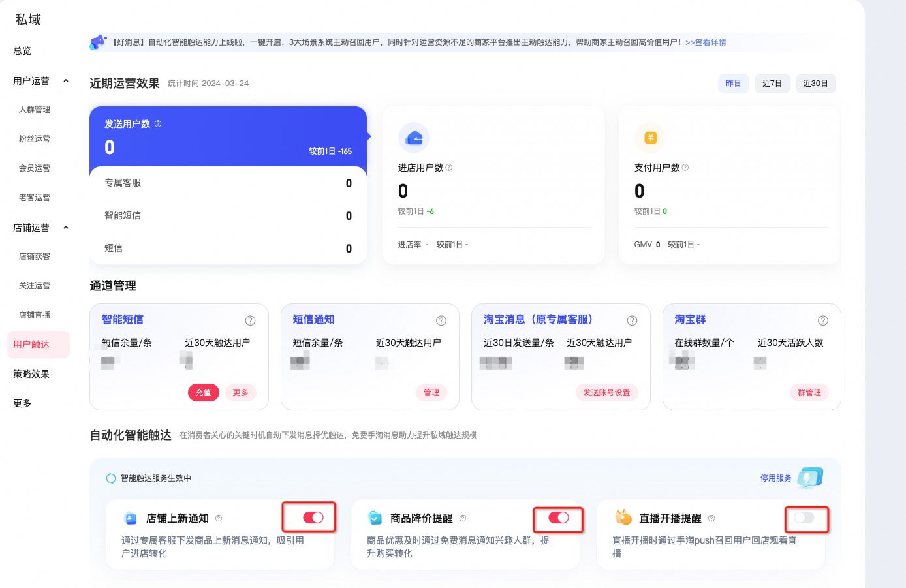Click help icon beside 支付用户数

pos(685,168)
